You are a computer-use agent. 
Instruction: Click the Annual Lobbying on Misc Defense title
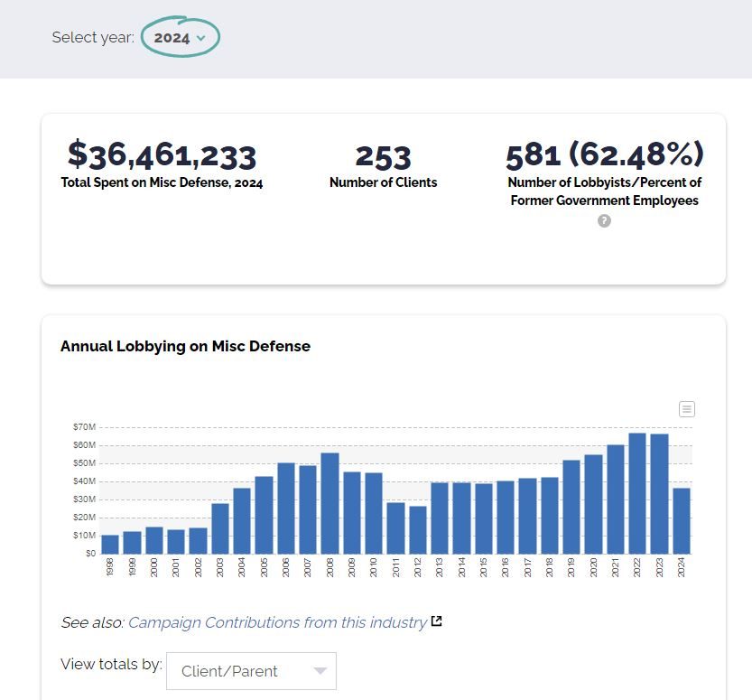pos(185,346)
